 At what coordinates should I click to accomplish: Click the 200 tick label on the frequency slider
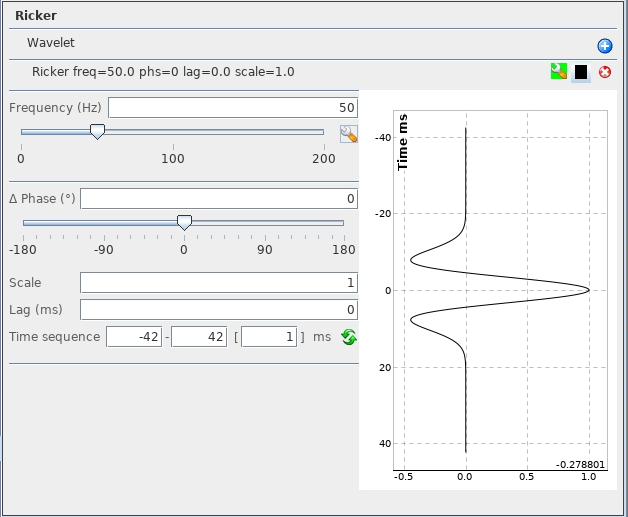[x=324, y=159]
